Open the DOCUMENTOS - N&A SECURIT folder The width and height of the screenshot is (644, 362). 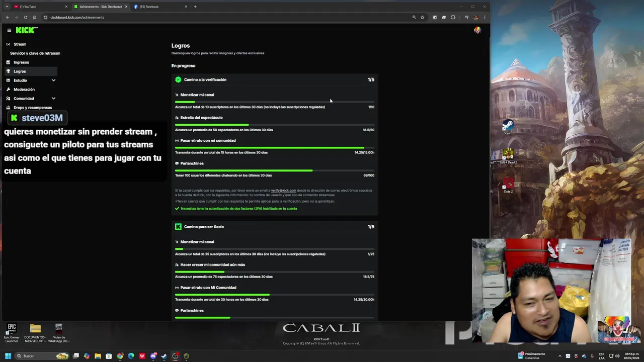pos(35,333)
